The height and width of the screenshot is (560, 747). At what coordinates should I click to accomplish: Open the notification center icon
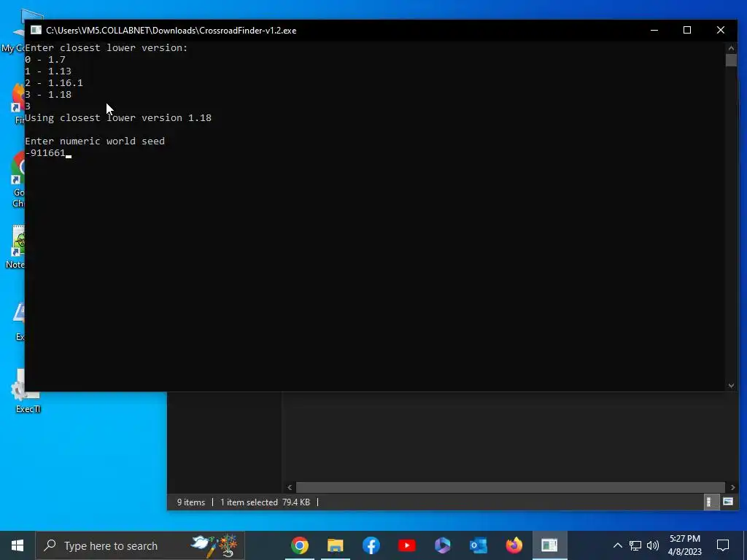tap(723, 545)
